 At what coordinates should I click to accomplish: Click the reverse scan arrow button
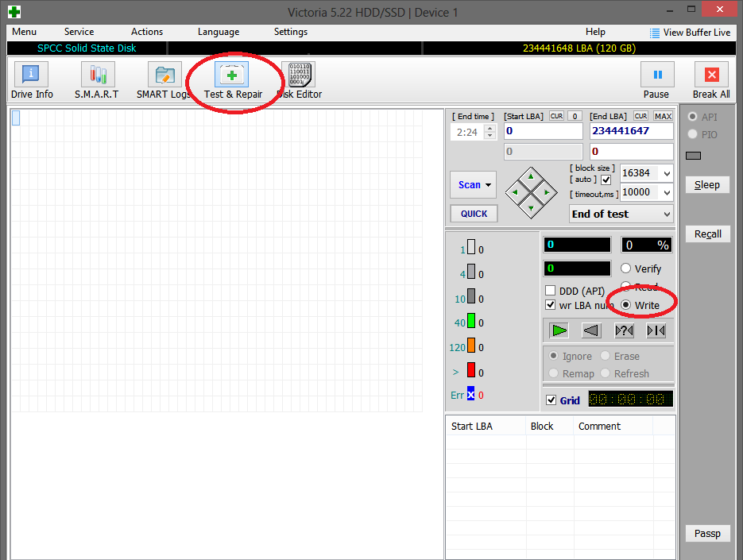591,330
